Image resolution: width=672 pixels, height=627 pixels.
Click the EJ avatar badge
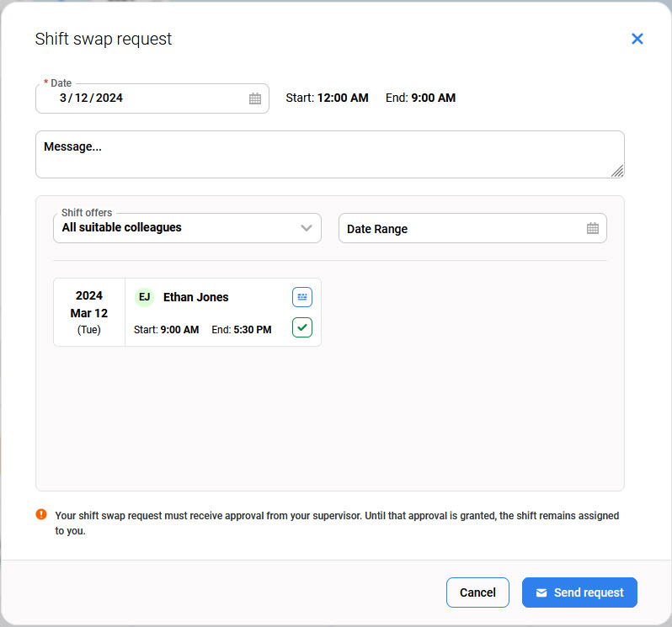pyautogui.click(x=145, y=297)
